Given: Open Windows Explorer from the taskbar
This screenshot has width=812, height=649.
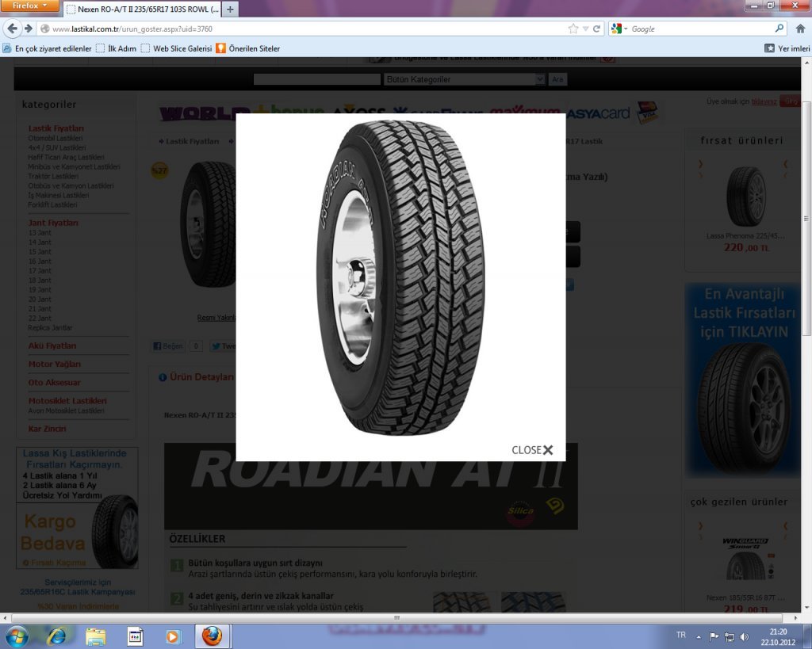Looking at the screenshot, I should tap(95, 636).
